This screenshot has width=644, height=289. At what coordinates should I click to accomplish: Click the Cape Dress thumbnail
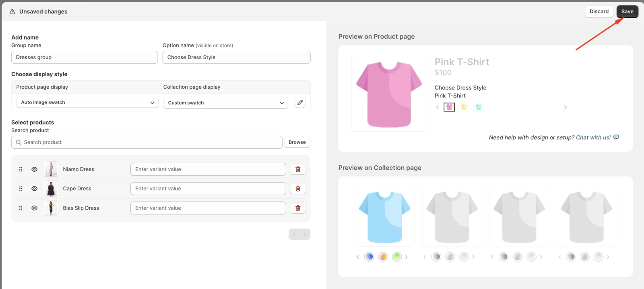51,189
